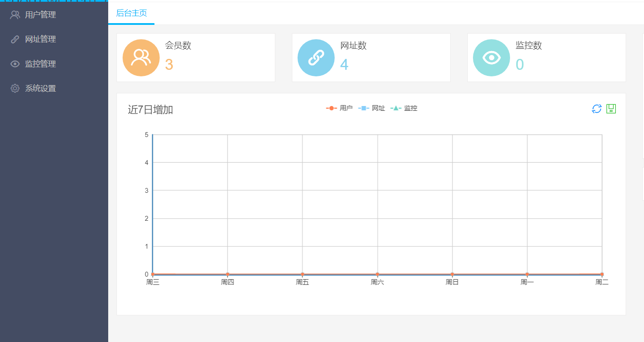Screen dimensions: 644x342
Task: Select the 后台主页 tab
Action: [131, 13]
